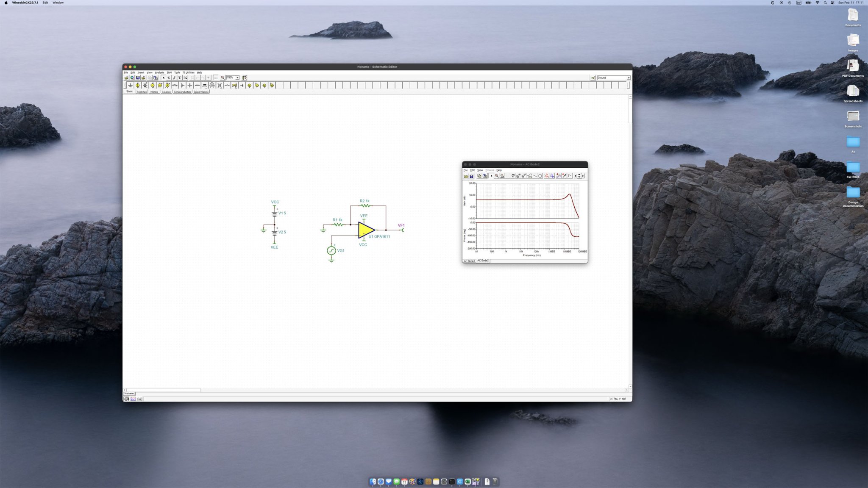Image resolution: width=868 pixels, height=488 pixels.
Task: Open the zoom level 150% dropdown
Action: pyautogui.click(x=237, y=78)
